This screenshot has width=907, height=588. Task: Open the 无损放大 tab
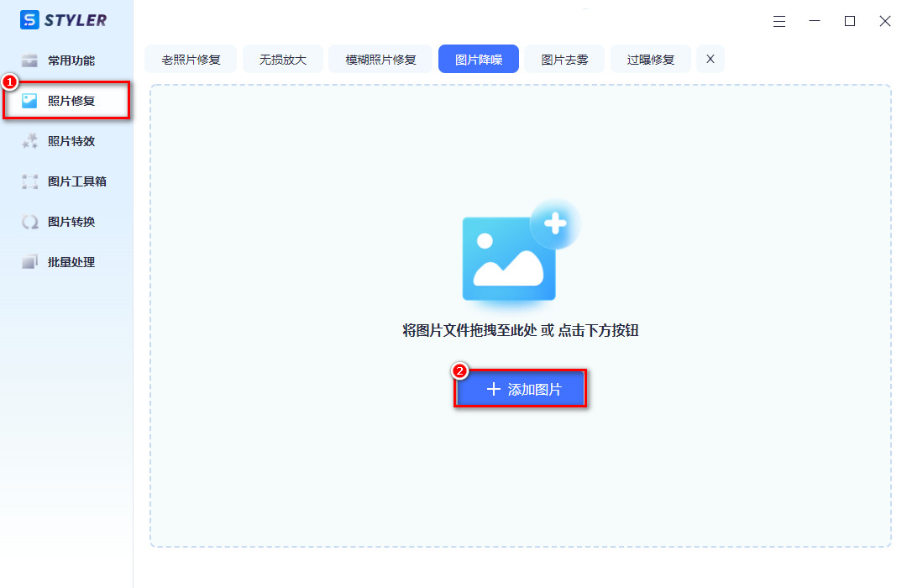pos(283,59)
